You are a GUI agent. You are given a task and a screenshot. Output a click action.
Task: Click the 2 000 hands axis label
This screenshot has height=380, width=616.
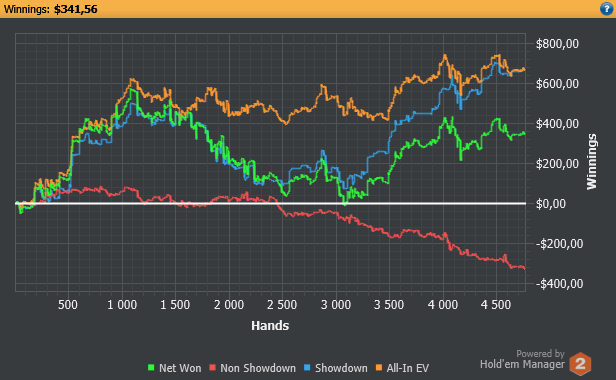(229, 305)
